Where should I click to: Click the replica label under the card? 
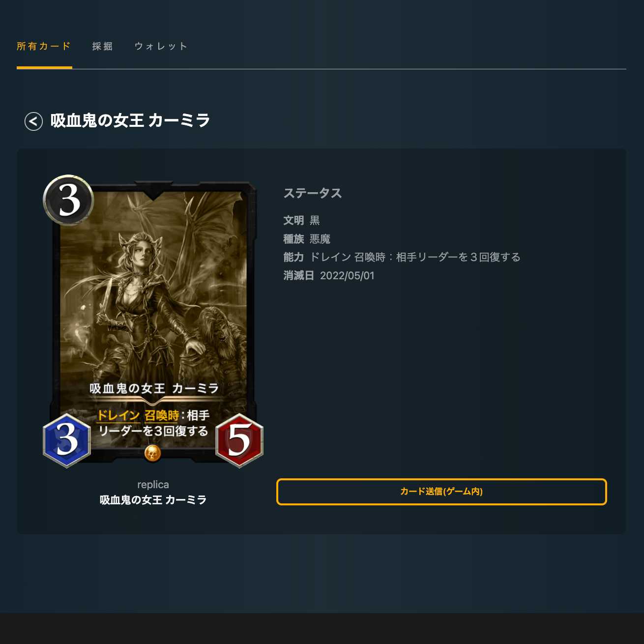click(x=153, y=485)
